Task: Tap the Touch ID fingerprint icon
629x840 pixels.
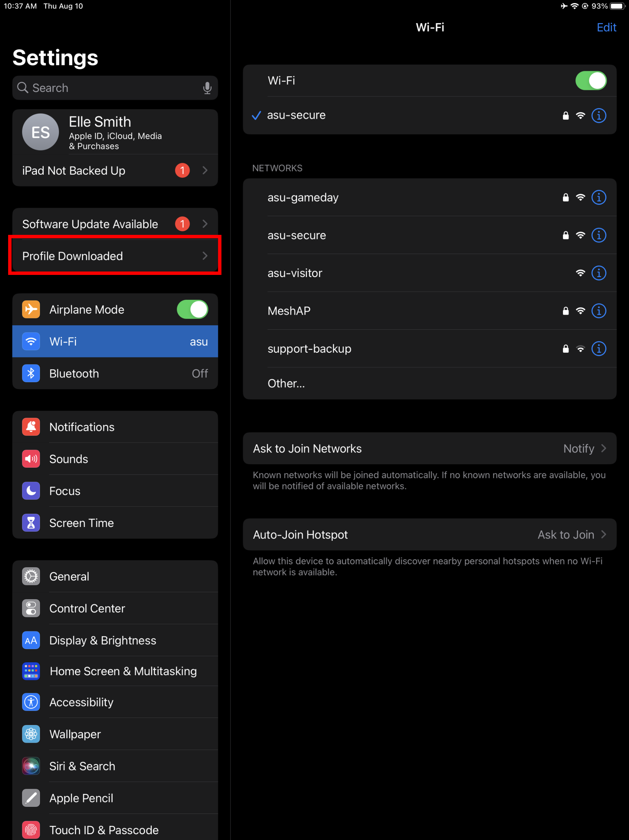Action: click(31, 830)
